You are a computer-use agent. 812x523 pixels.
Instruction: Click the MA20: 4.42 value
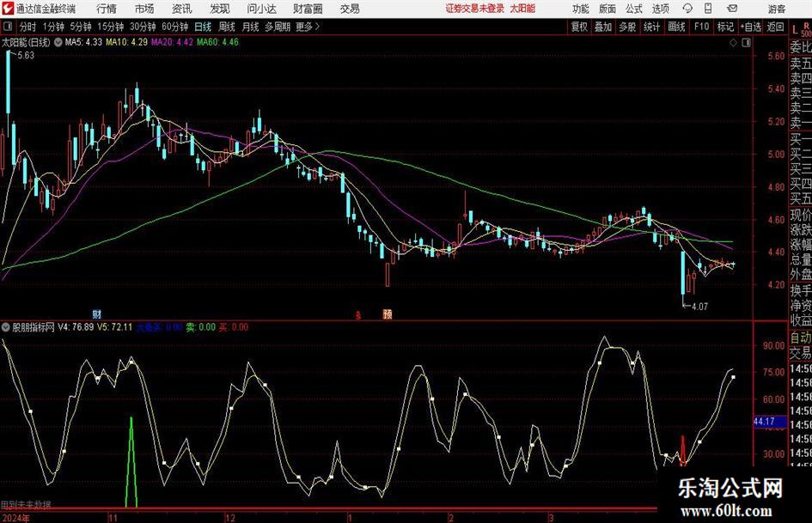pyautogui.click(x=172, y=42)
